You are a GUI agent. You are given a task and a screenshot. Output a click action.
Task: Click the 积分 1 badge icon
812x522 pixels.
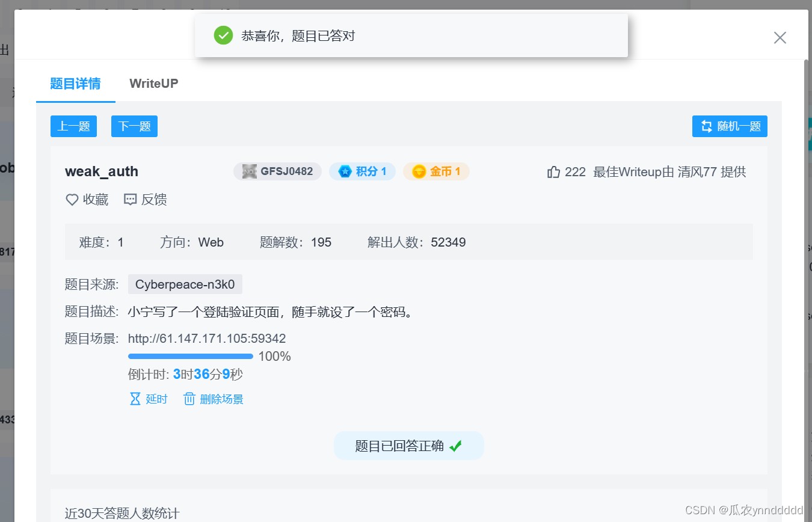tap(345, 171)
